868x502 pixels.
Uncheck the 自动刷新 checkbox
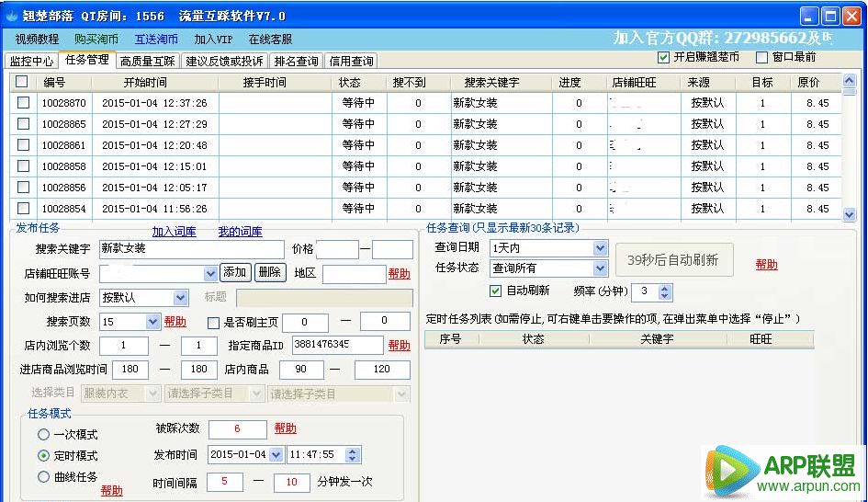[x=496, y=291]
